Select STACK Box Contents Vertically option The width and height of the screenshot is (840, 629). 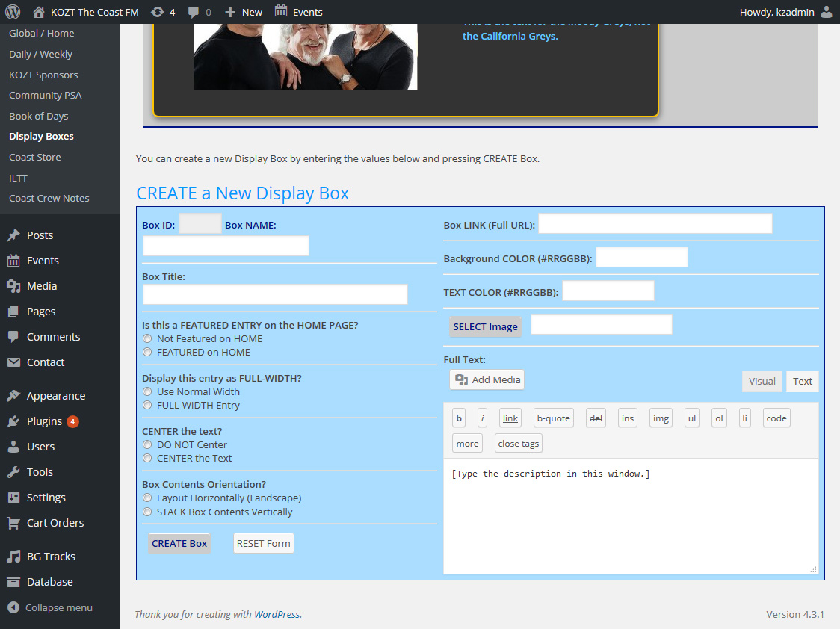[x=148, y=512]
